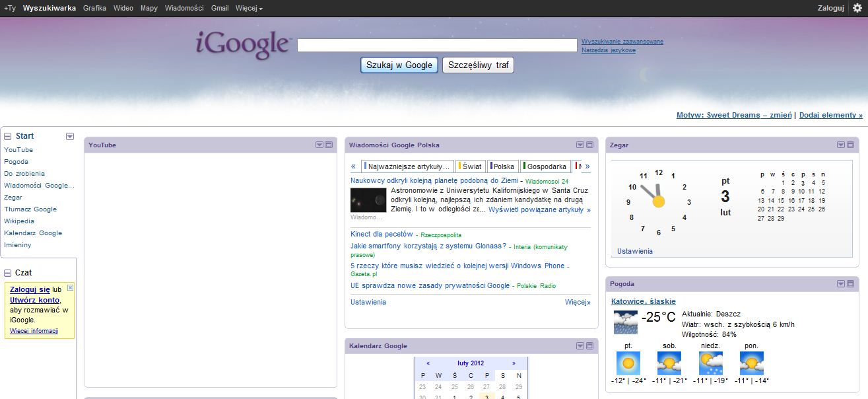Image resolution: width=868 pixels, height=399 pixels.
Task: Open the Glonass smartphones article
Action: 428,246
